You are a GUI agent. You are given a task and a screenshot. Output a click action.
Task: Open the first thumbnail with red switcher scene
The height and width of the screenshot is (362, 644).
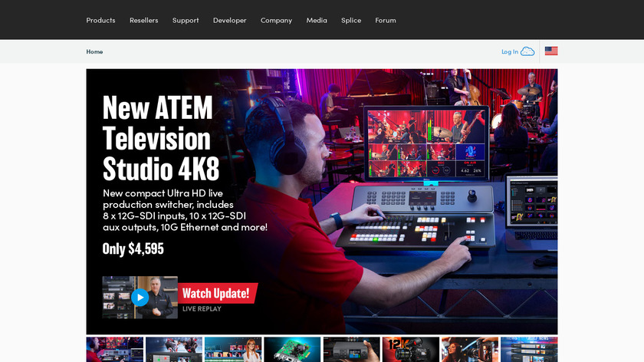[114, 349]
